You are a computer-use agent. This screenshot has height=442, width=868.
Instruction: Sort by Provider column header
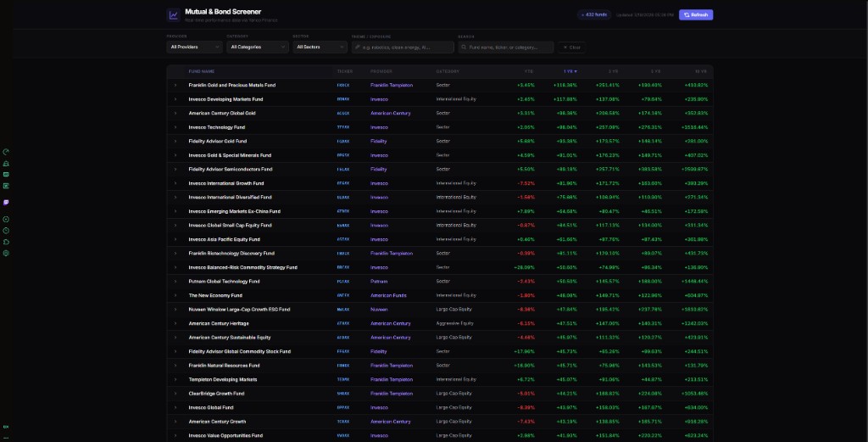click(x=381, y=71)
